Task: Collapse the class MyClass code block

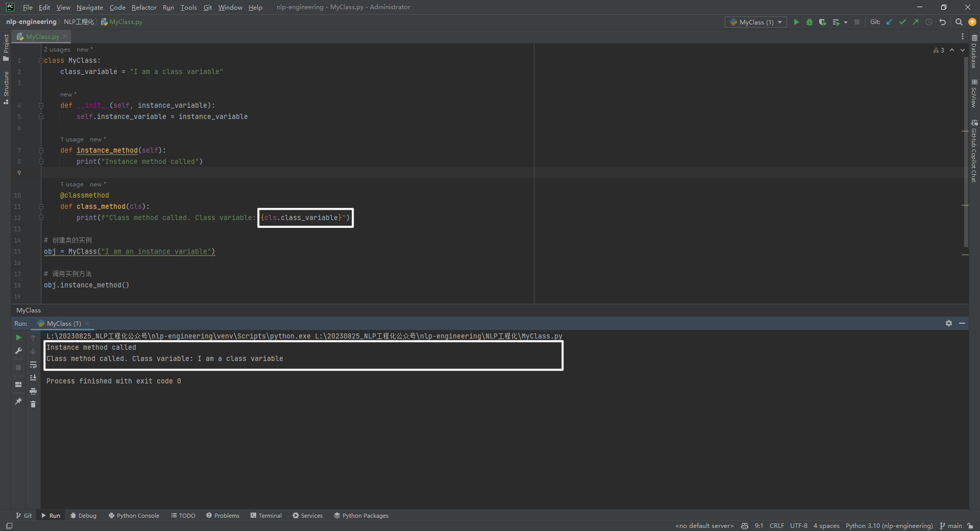Action: (x=41, y=60)
